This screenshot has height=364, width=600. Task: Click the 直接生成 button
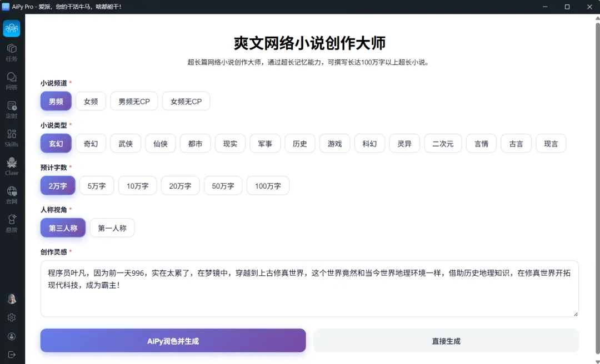pyautogui.click(x=446, y=341)
